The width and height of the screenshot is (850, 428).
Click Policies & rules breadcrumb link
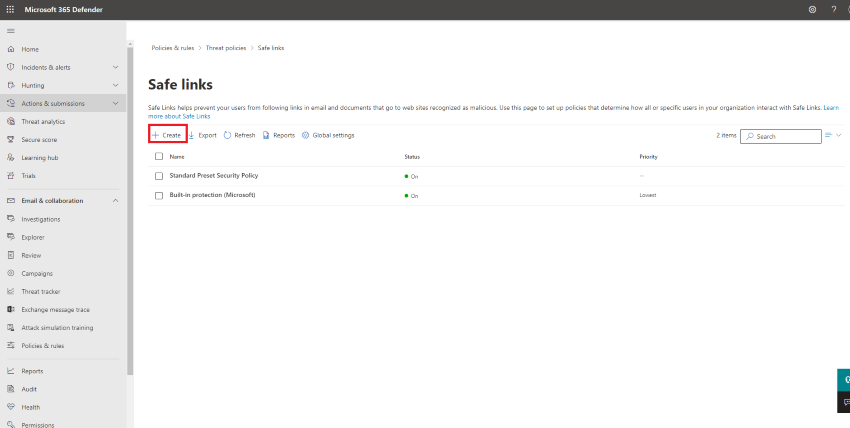tap(173, 48)
